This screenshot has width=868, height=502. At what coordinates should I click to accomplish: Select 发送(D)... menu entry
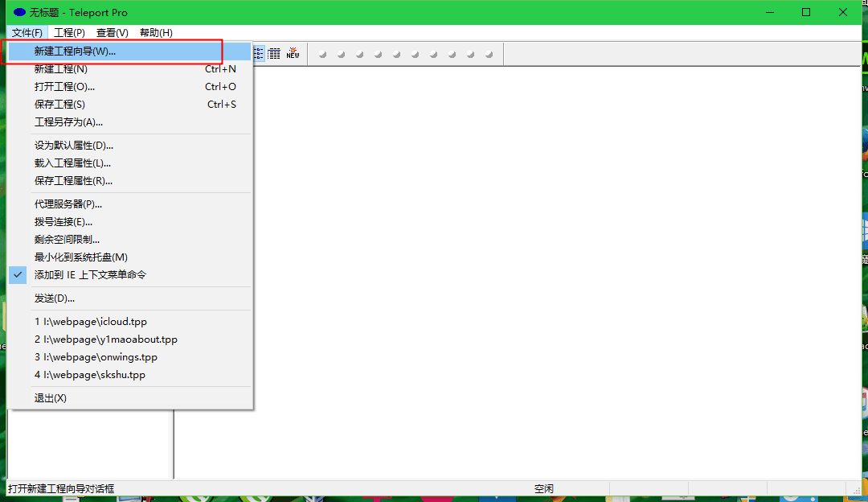tap(131, 298)
